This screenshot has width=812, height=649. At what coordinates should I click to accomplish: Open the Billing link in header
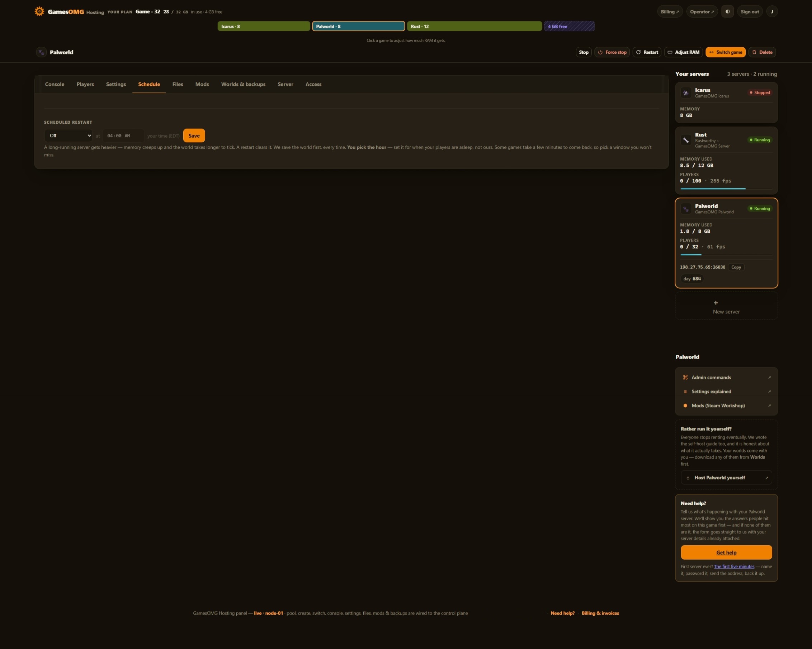click(x=670, y=12)
